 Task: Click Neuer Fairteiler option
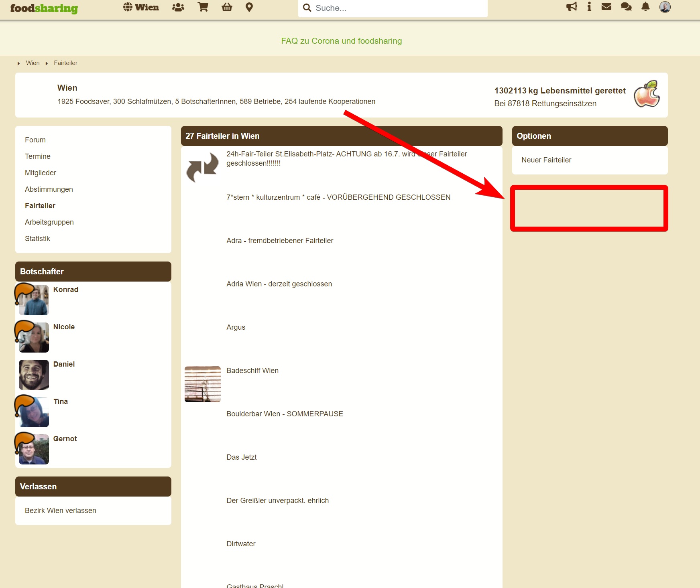pos(546,160)
